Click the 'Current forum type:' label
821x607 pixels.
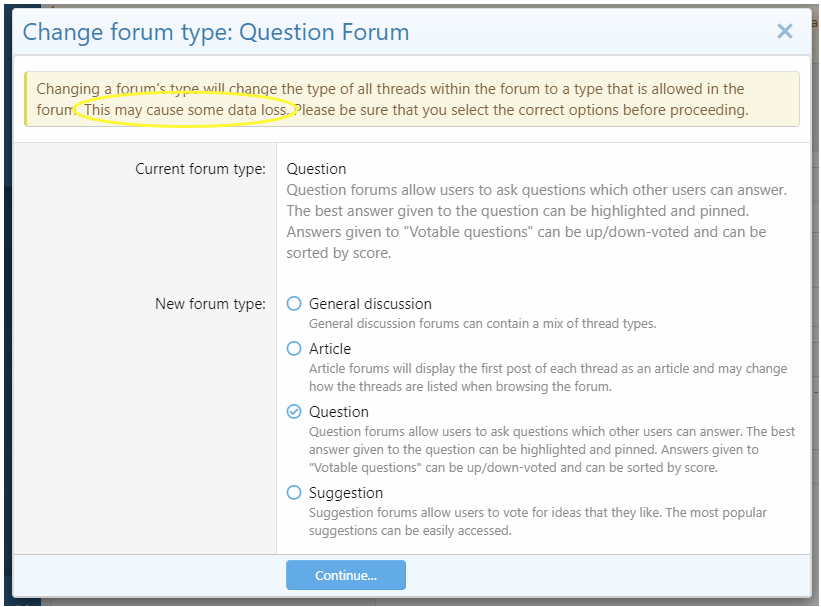click(x=201, y=169)
